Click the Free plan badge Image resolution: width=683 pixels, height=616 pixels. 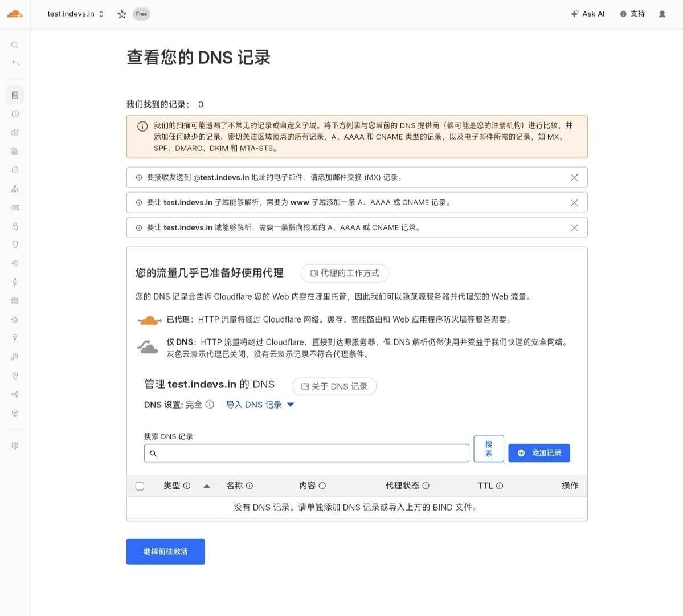point(141,14)
